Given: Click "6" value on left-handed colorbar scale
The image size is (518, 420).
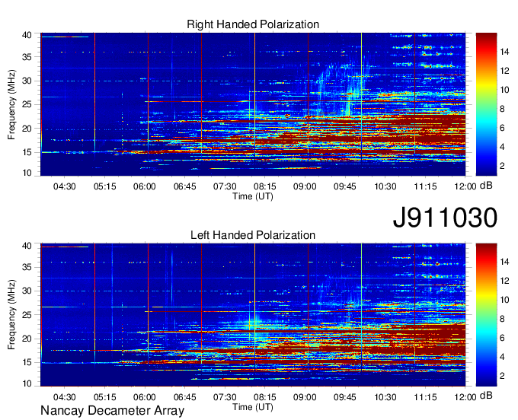Looking at the screenshot, I should click(x=502, y=338).
